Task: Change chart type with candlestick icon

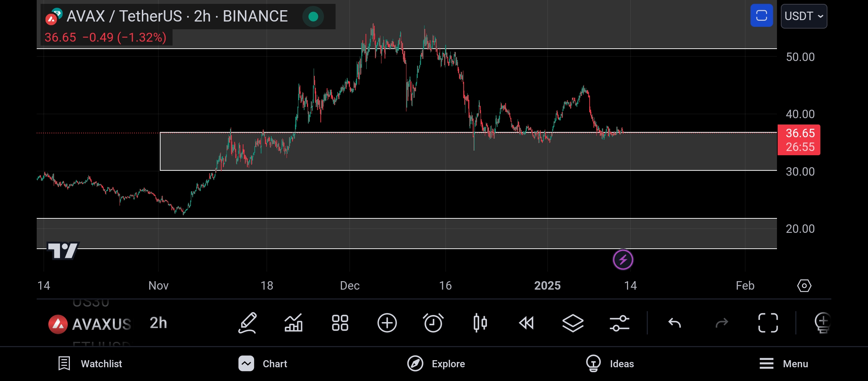Action: coord(480,323)
